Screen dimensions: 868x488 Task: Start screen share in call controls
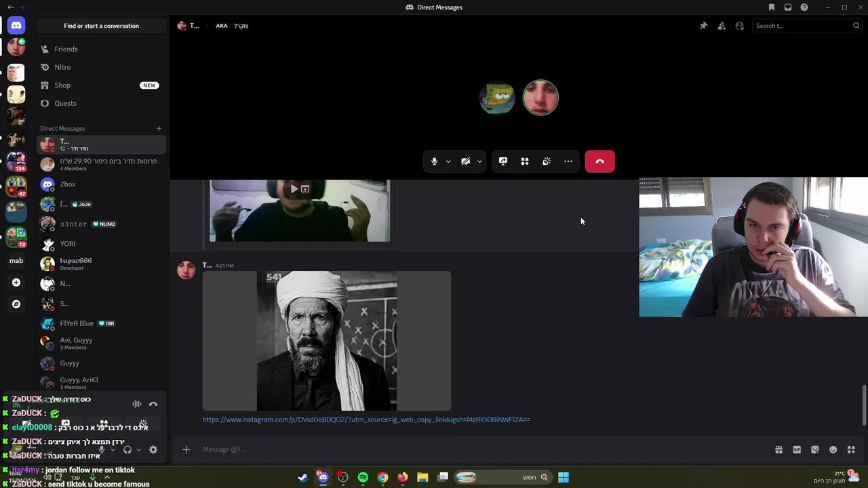[x=503, y=161]
